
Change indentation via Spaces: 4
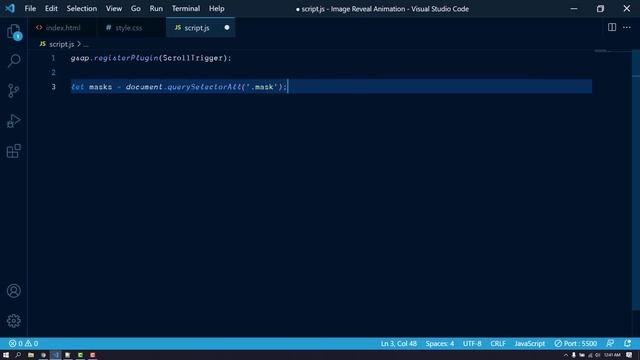pos(440,344)
